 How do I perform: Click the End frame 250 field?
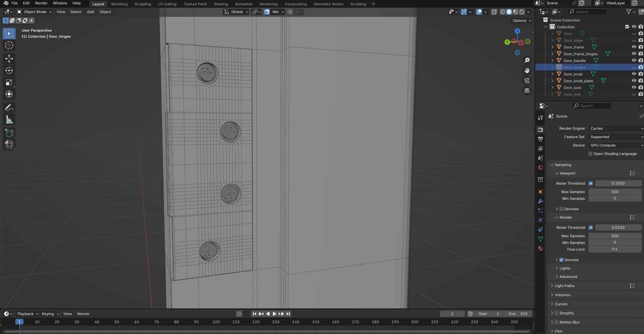(518, 314)
